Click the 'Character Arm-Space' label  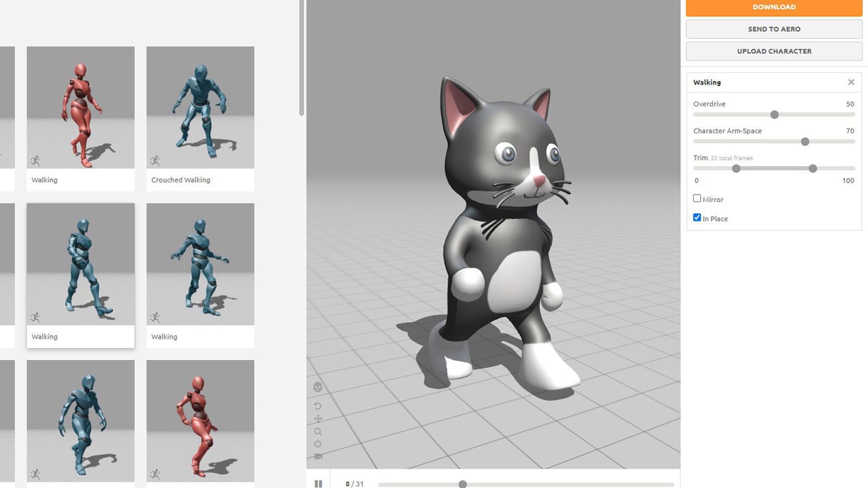[x=727, y=131]
